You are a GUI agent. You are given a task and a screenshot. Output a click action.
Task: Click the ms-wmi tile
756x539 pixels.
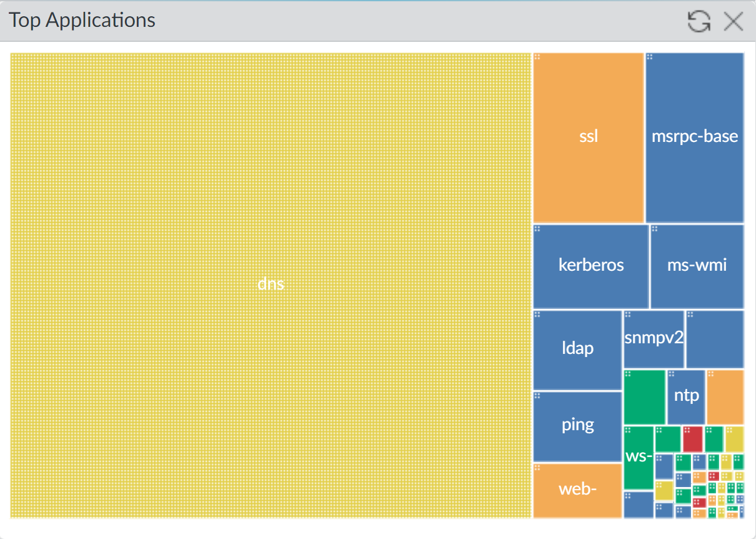(697, 266)
